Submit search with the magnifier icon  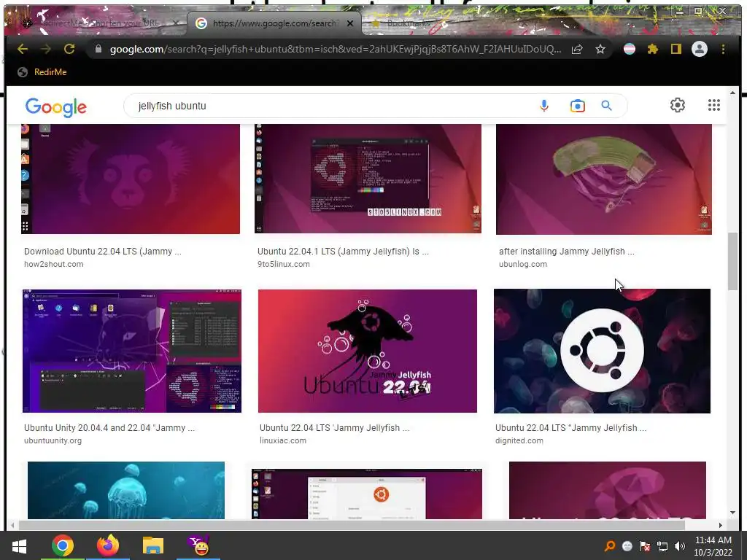(606, 106)
